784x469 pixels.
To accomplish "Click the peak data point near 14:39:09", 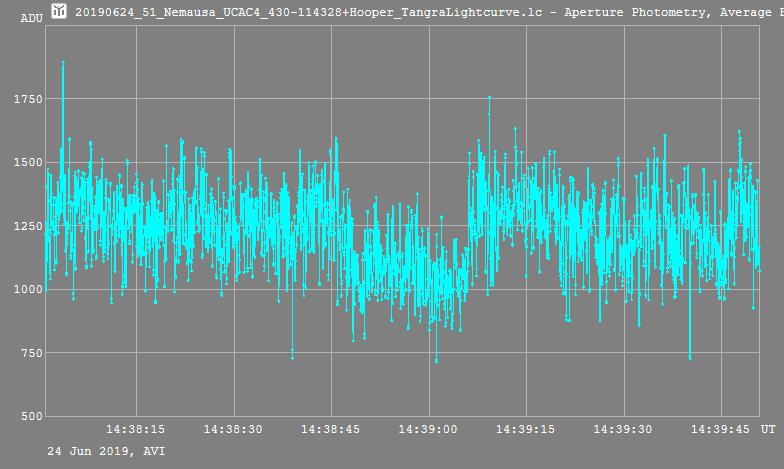I will (x=489, y=98).
